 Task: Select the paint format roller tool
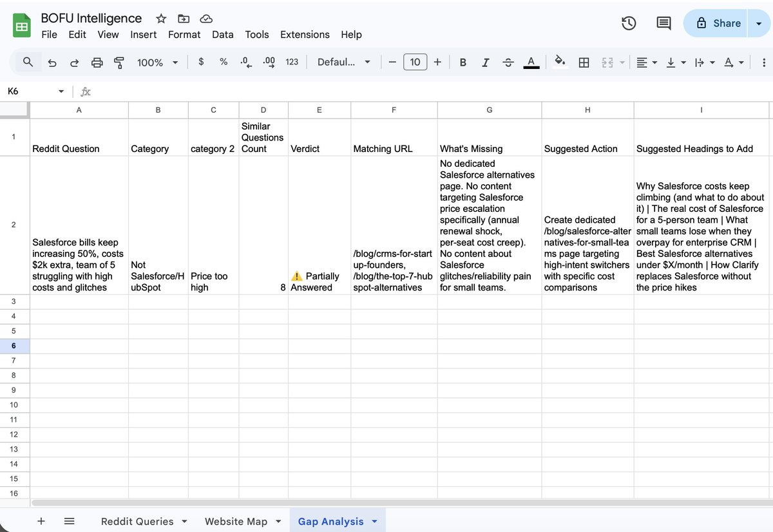tap(119, 62)
